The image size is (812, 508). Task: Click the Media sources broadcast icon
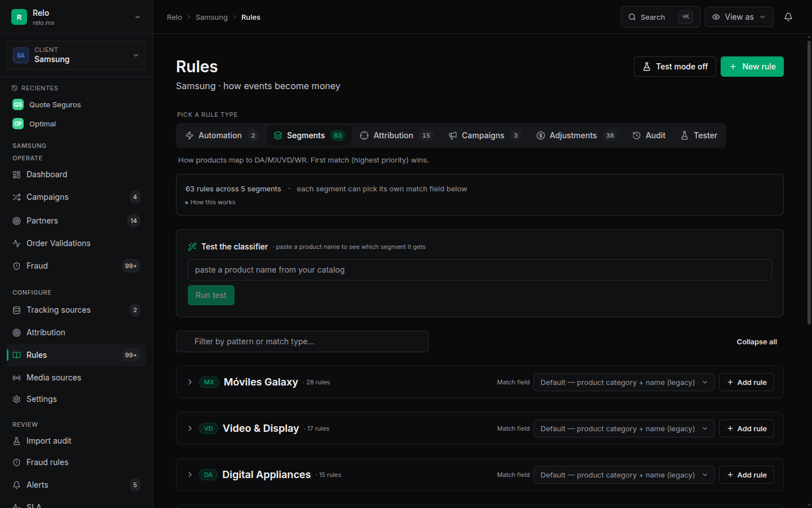pos(16,378)
